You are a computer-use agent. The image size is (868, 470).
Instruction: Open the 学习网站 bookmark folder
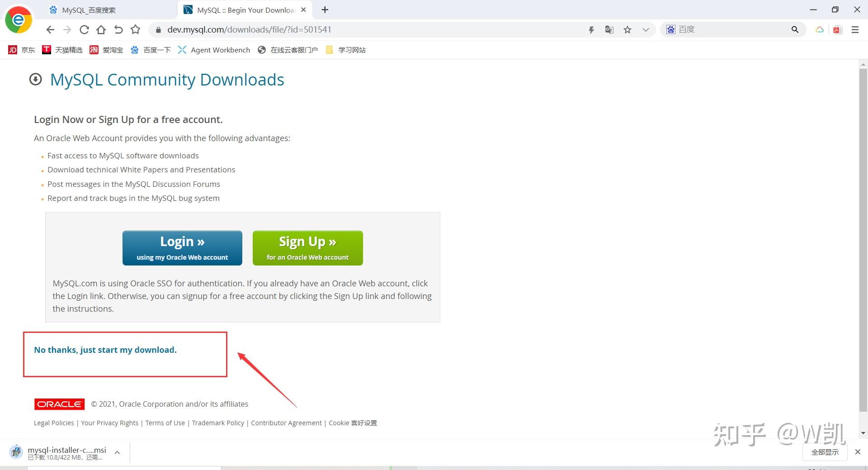click(345, 50)
